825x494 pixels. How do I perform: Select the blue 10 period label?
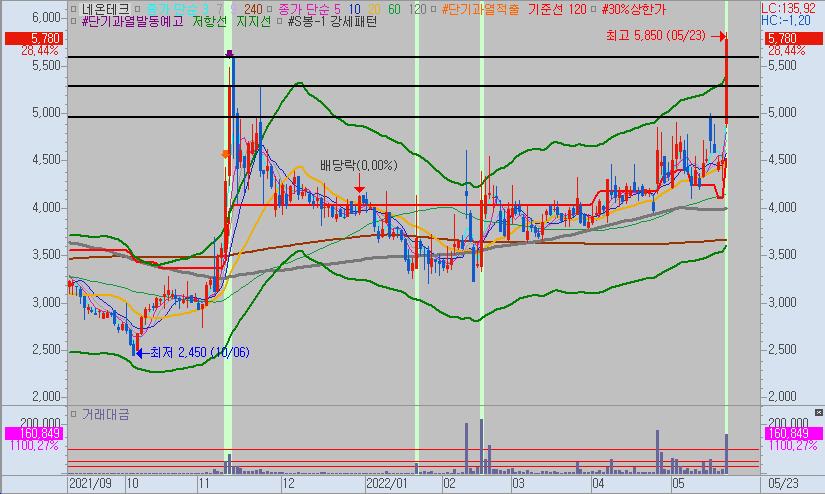click(x=354, y=9)
